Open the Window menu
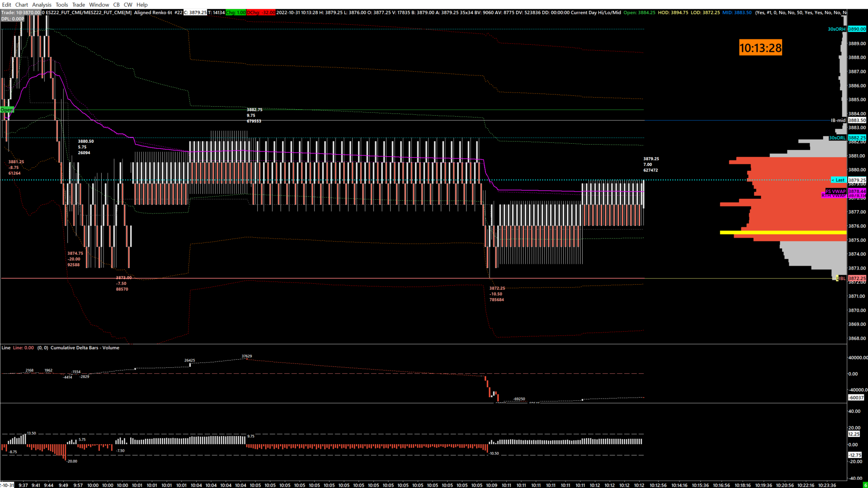 (x=99, y=5)
